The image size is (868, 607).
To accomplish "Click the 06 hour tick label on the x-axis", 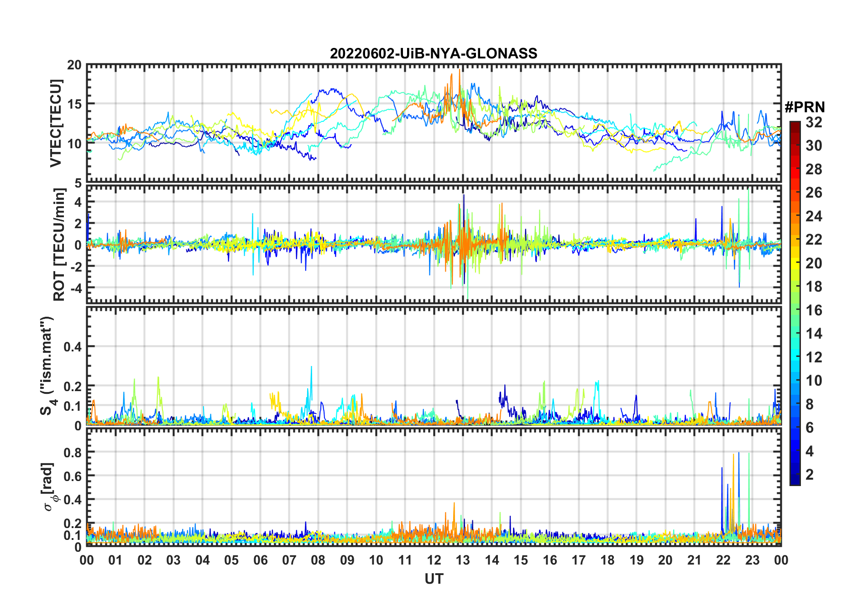I will pos(261,560).
